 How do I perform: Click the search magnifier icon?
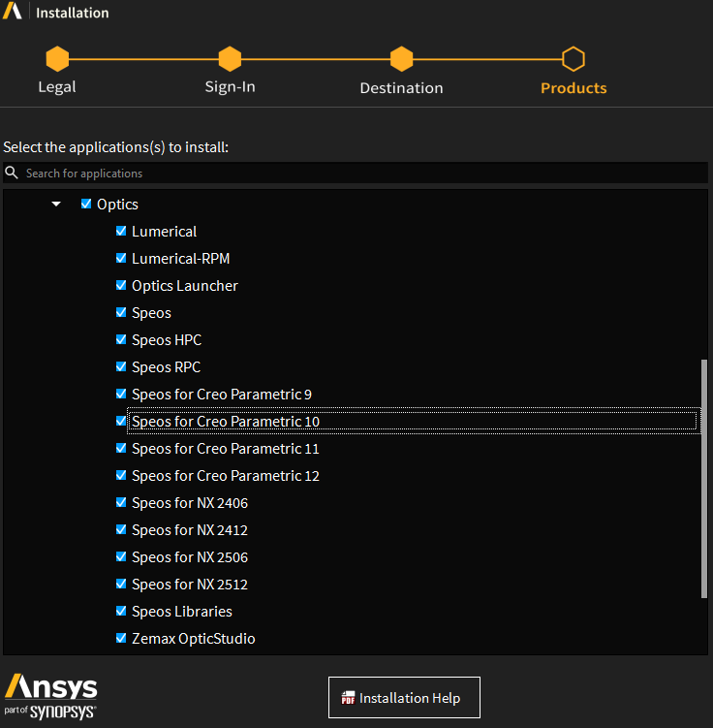click(12, 173)
